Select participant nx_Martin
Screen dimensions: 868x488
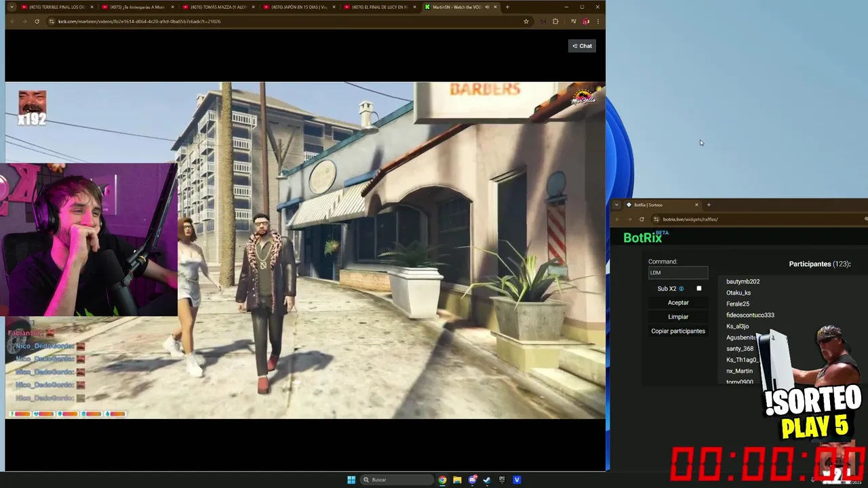[739, 371]
